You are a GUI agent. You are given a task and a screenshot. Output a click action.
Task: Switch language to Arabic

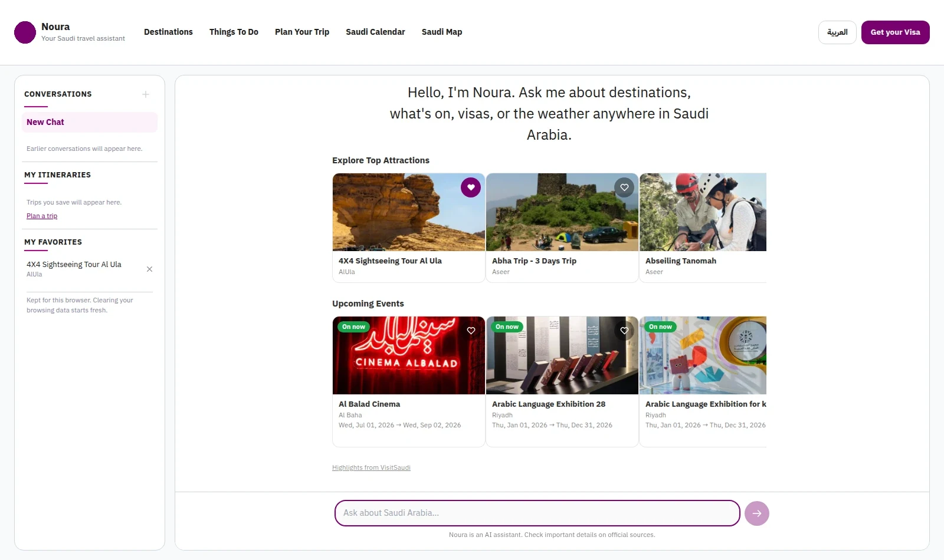[837, 32]
